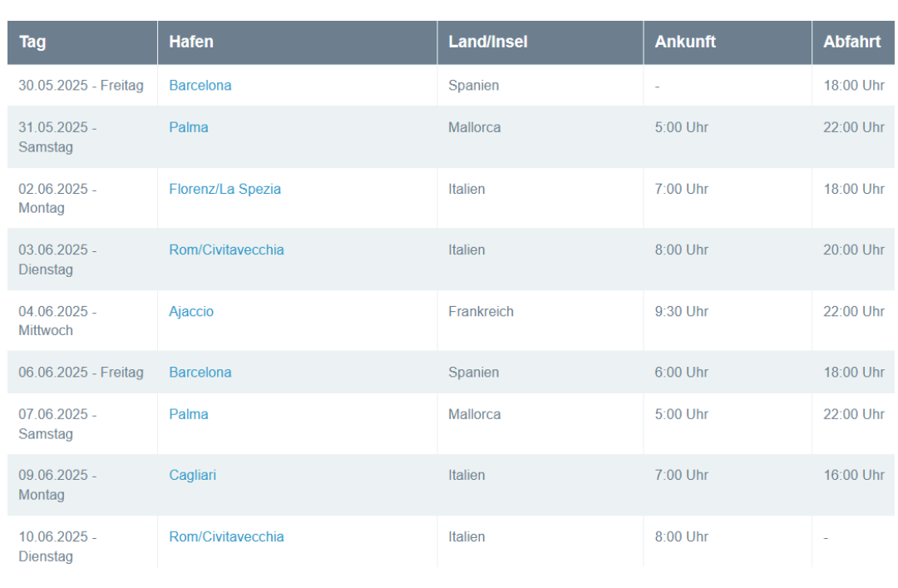
Task: Click the Cagliari port link
Action: [192, 475]
